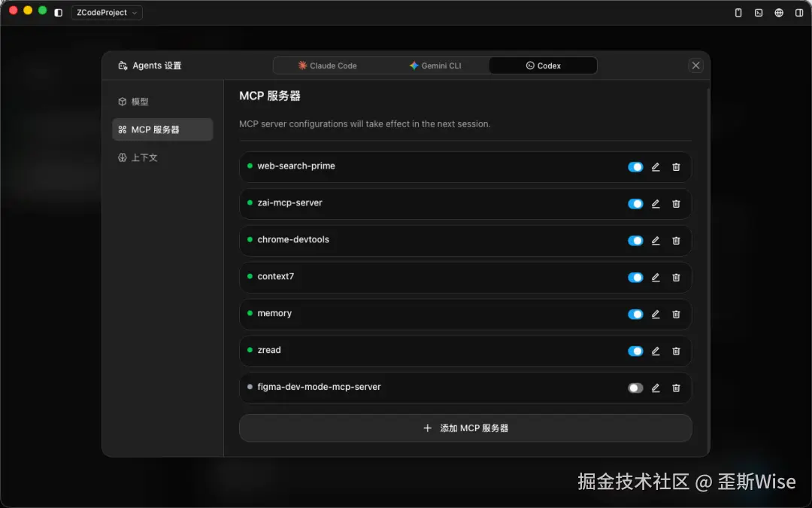Enable the figma-dev-mode-mcp-server toggle
This screenshot has height=508, width=812.
(635, 388)
